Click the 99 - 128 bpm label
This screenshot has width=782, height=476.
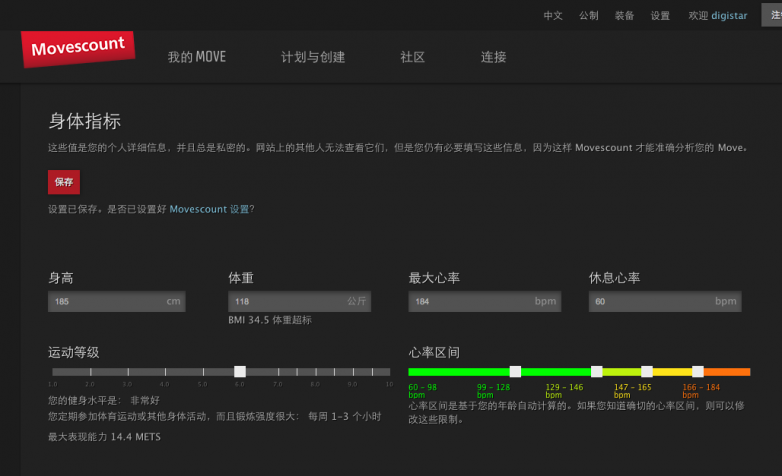pyautogui.click(x=493, y=391)
